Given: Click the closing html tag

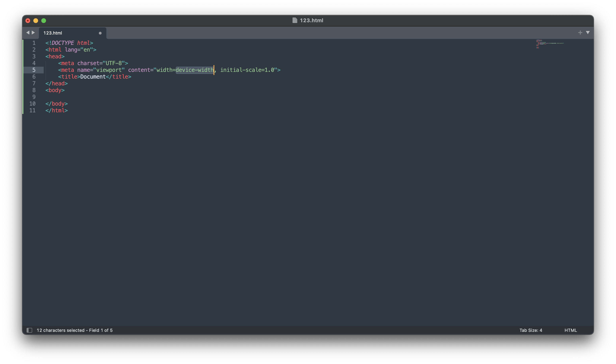Looking at the screenshot, I should (x=56, y=110).
